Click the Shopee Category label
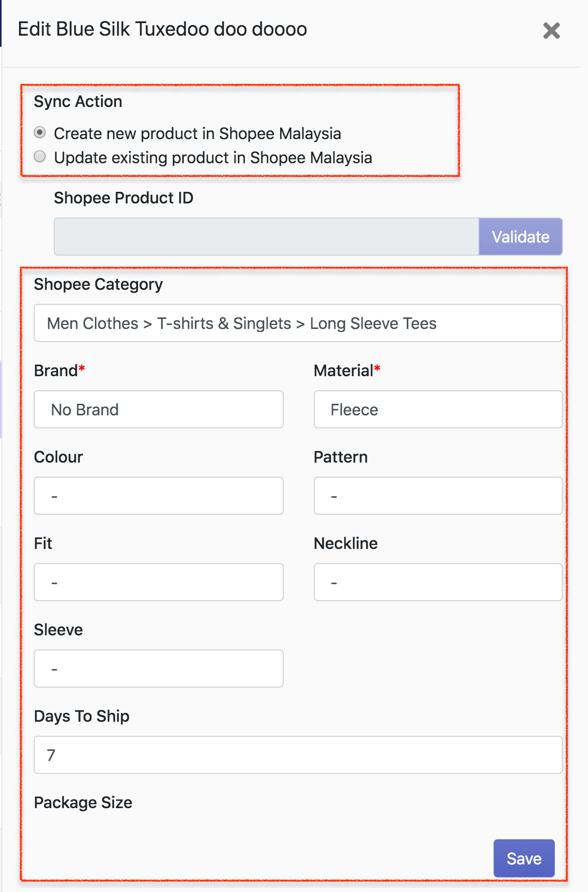The image size is (588, 892). (x=98, y=284)
